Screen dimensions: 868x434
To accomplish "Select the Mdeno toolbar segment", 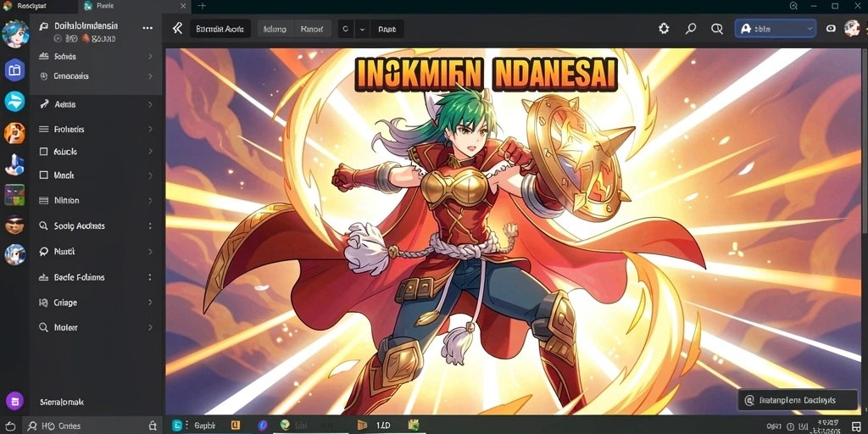I will click(275, 29).
